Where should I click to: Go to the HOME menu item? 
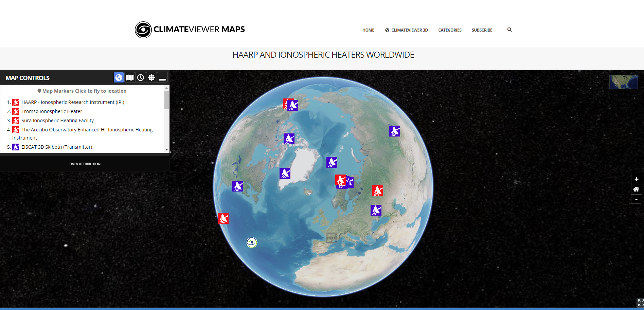point(368,30)
